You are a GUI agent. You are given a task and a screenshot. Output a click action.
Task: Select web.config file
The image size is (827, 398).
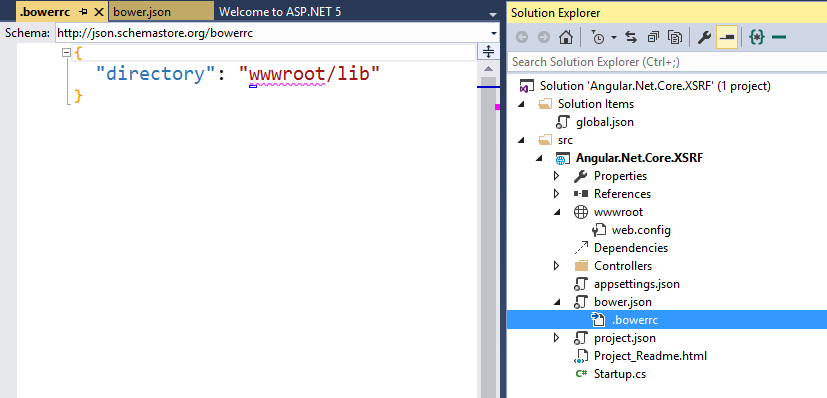point(641,230)
